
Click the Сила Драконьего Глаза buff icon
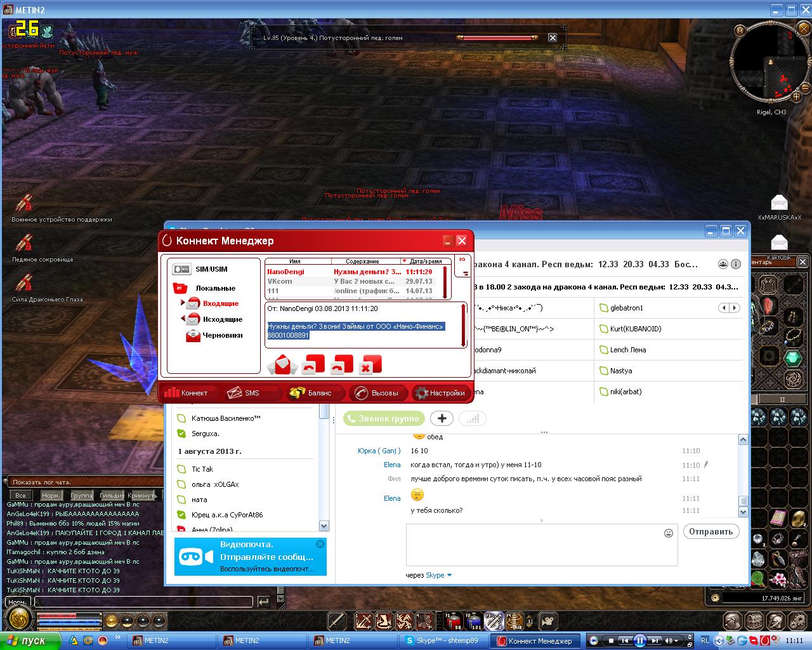pyautogui.click(x=24, y=283)
